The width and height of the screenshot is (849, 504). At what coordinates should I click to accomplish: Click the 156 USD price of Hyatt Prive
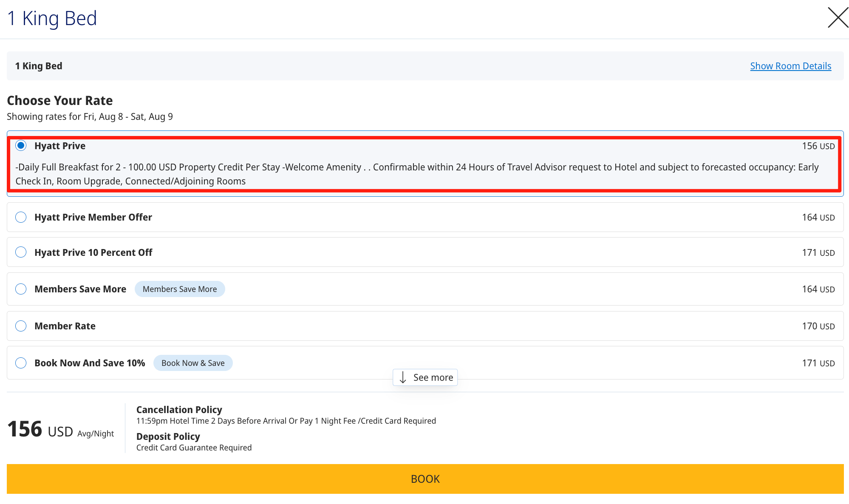(818, 146)
